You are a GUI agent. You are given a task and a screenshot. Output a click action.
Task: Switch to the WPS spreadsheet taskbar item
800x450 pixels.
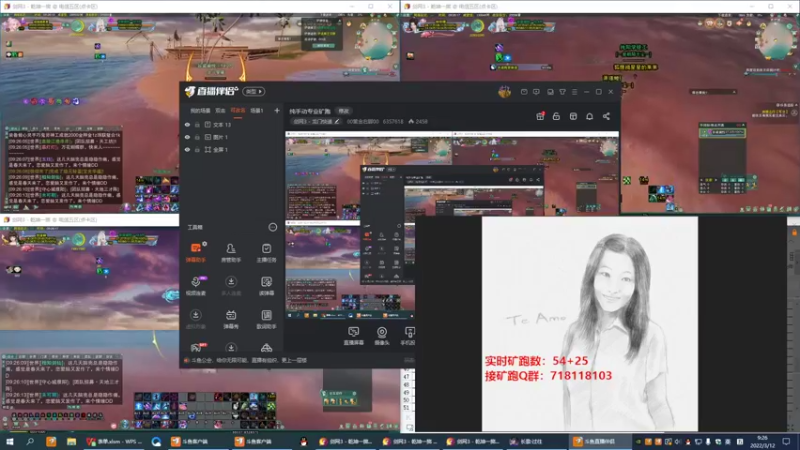coord(114,441)
